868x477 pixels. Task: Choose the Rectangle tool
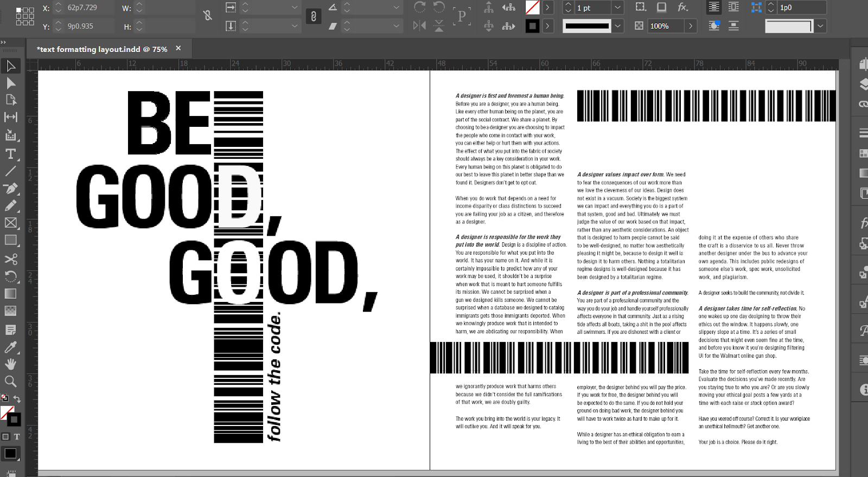pos(10,240)
